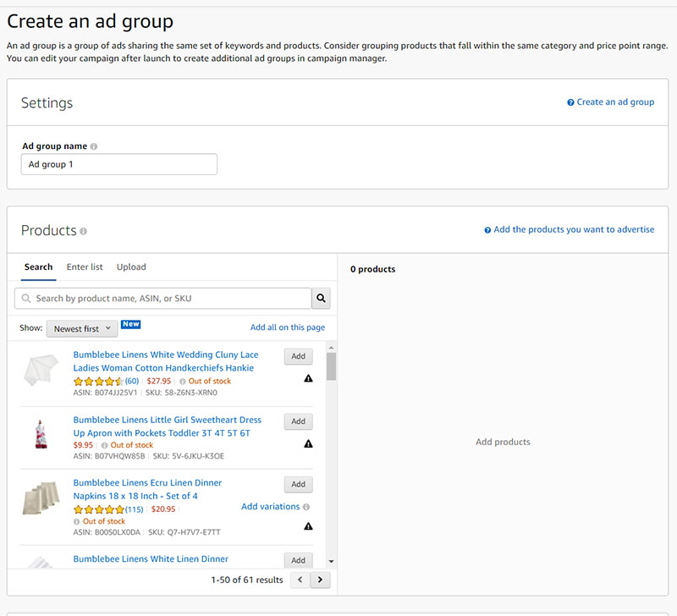Click the Ad group name text field

click(x=119, y=164)
